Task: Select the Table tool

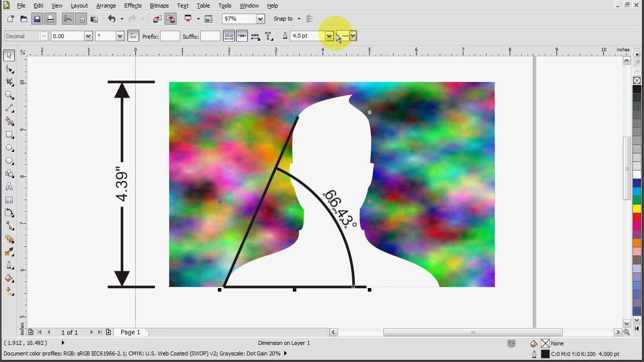Action: (9, 200)
